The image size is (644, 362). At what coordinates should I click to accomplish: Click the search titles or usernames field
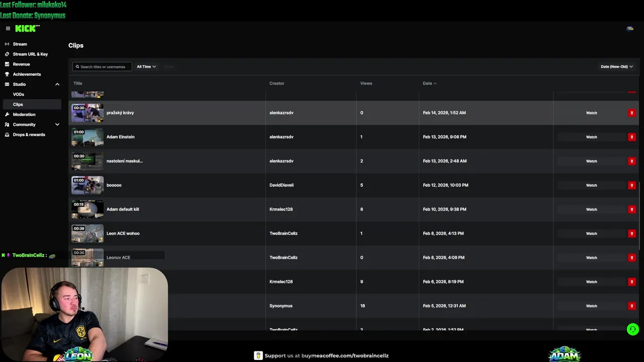(102, 66)
